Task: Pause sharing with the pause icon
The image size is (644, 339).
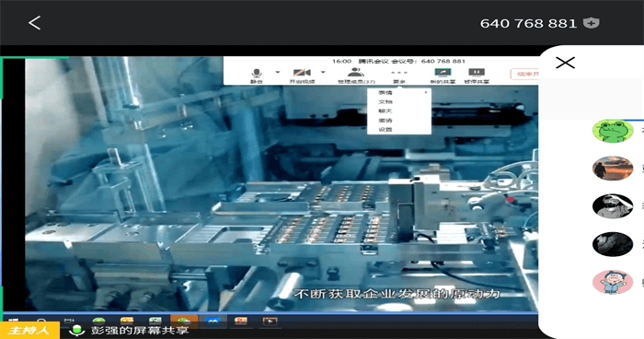Action: pyautogui.click(x=477, y=76)
